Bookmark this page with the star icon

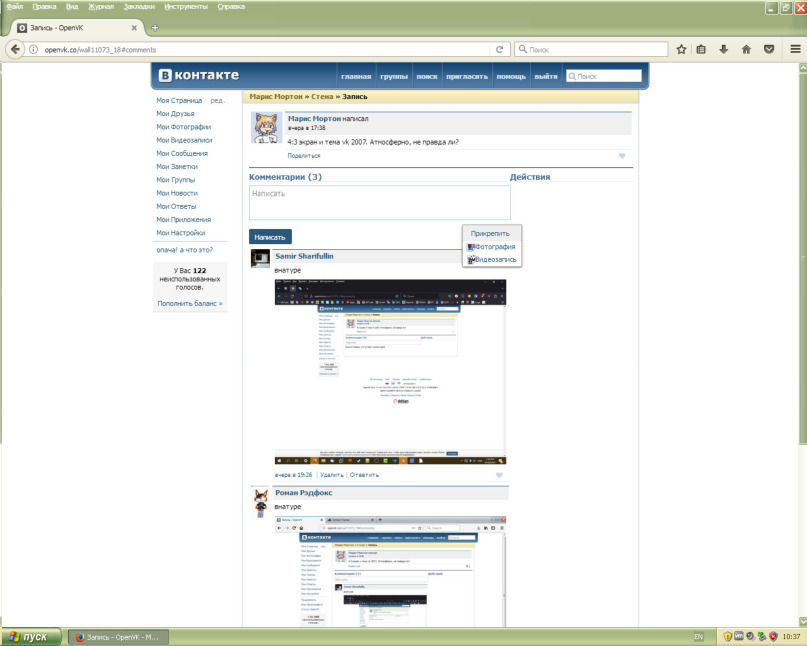pos(681,49)
